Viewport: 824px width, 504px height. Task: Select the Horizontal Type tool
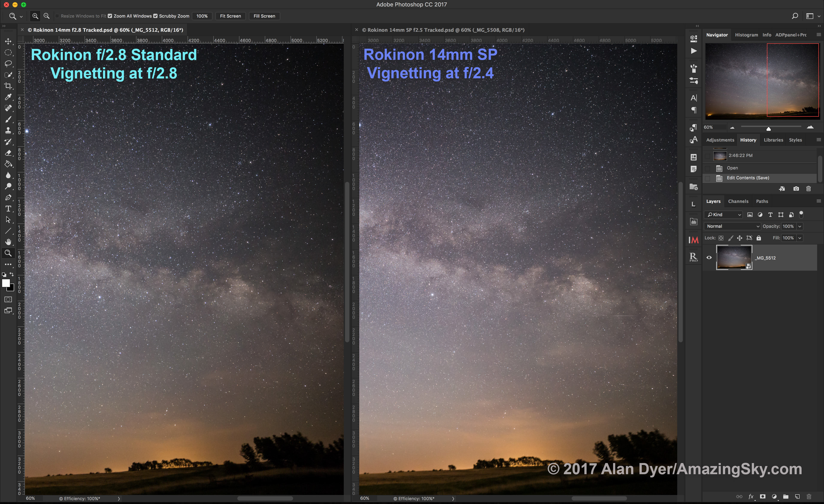click(8, 208)
